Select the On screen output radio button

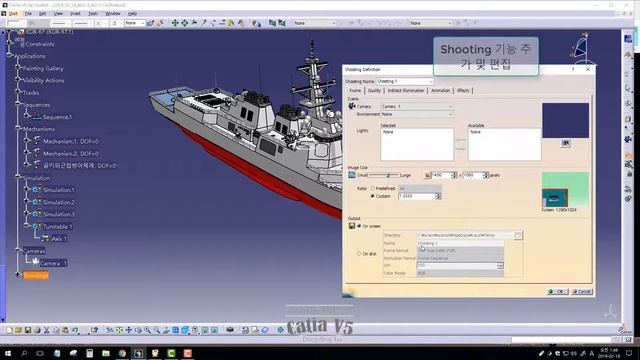(359, 226)
